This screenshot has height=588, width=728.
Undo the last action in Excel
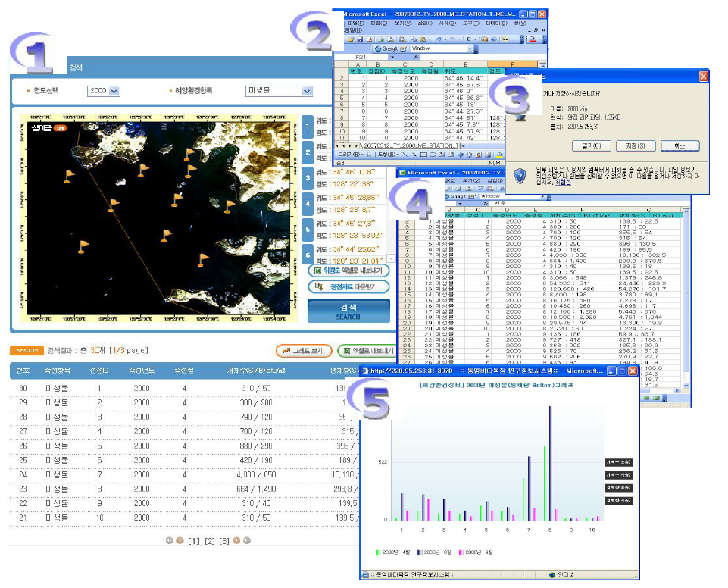pos(439,39)
